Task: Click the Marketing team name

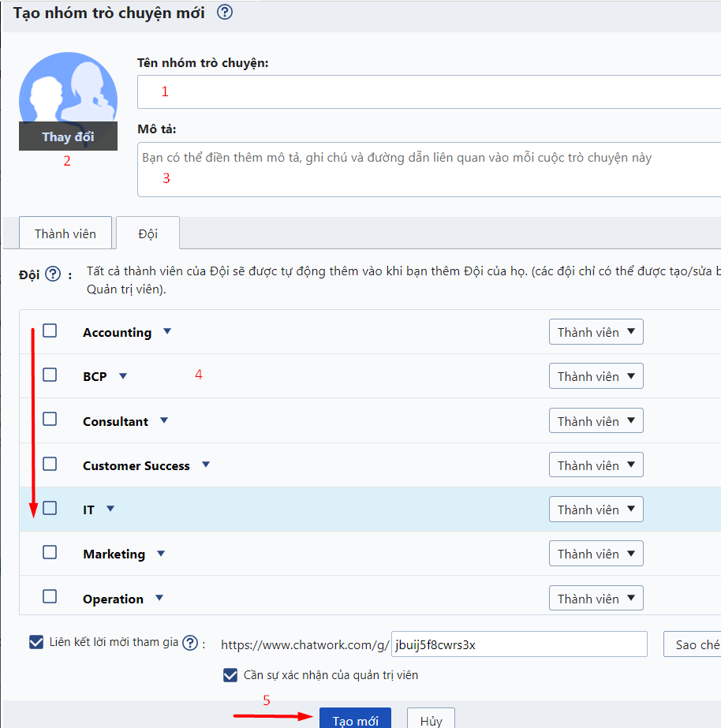Action: click(114, 554)
